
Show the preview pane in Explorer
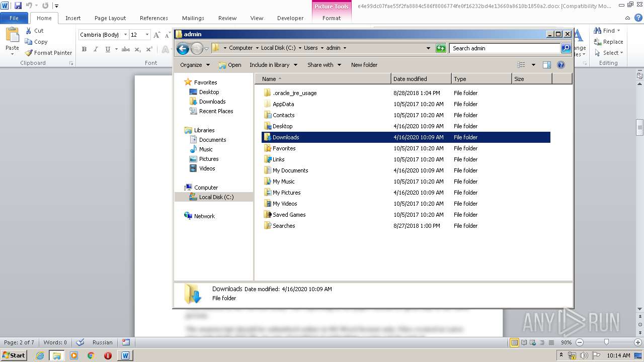pos(547,65)
